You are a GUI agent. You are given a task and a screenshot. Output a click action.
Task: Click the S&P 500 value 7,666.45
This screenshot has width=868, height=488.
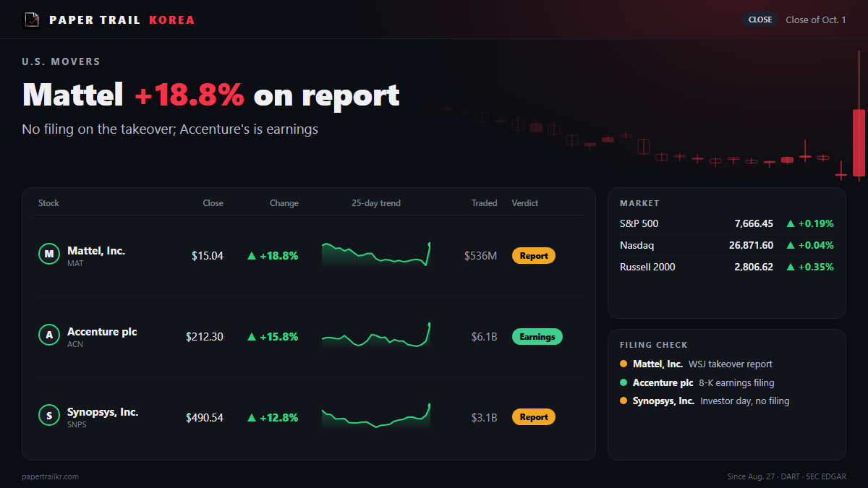[x=754, y=223]
